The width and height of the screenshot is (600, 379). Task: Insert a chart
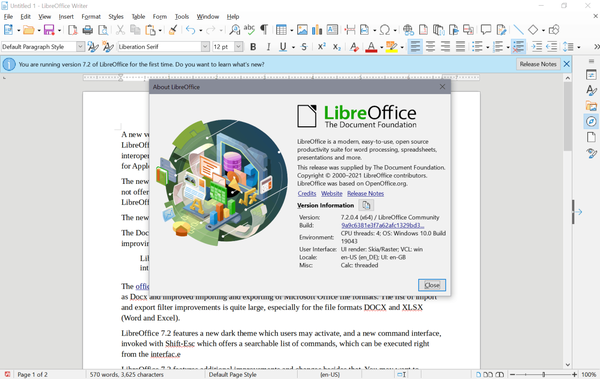pos(317,30)
